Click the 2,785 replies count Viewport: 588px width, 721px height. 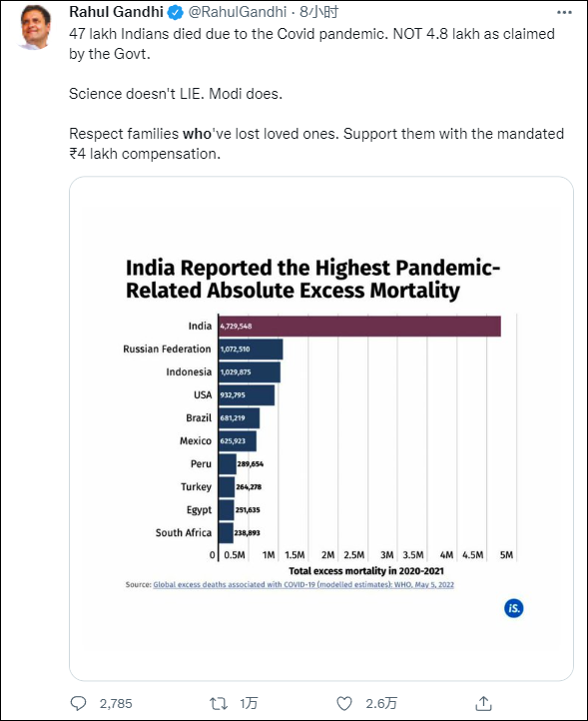coord(116,704)
